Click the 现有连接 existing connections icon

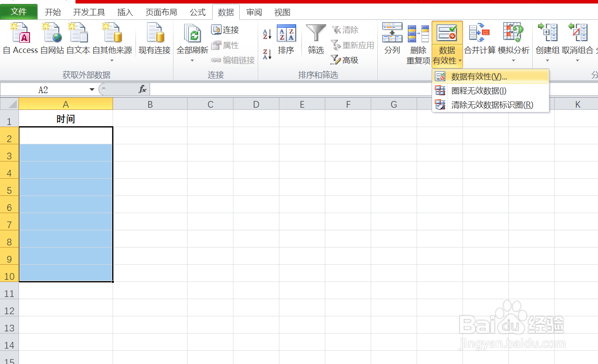tap(155, 33)
